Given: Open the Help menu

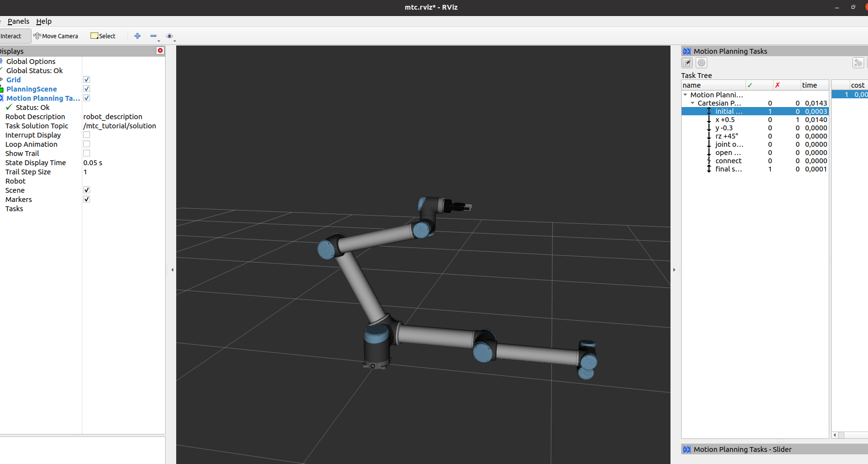Looking at the screenshot, I should coord(44,21).
